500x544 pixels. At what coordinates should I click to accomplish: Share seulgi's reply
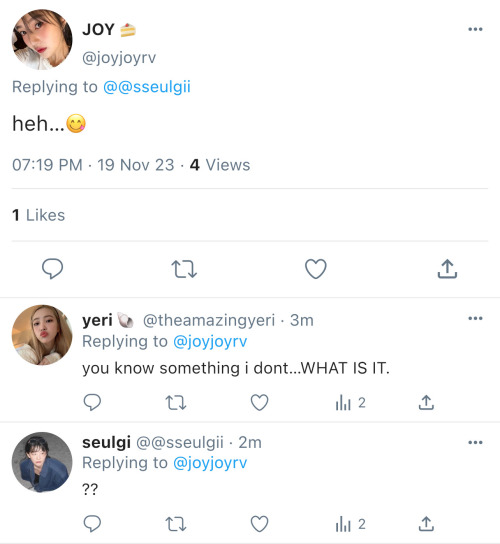(426, 524)
